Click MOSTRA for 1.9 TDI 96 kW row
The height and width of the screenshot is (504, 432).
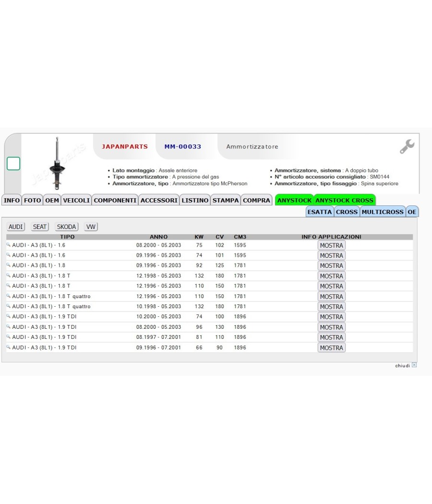(331, 327)
